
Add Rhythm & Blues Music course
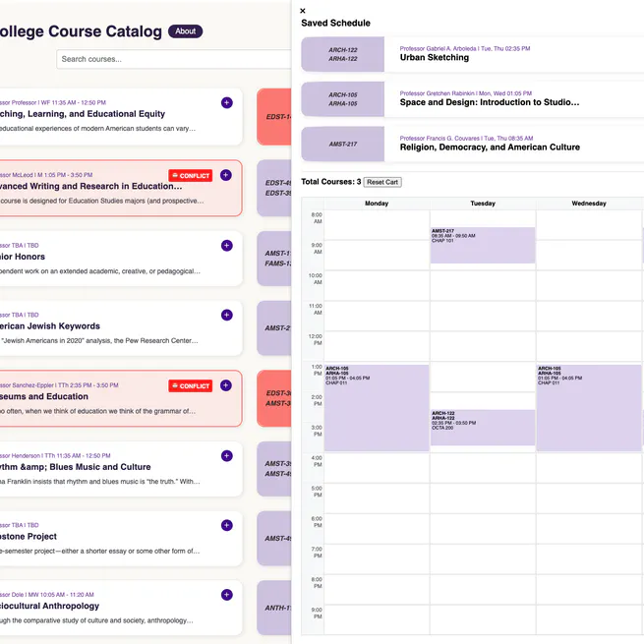[226, 455]
